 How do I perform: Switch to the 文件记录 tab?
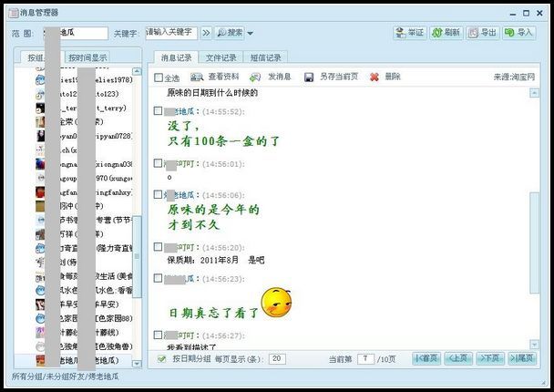coord(221,57)
